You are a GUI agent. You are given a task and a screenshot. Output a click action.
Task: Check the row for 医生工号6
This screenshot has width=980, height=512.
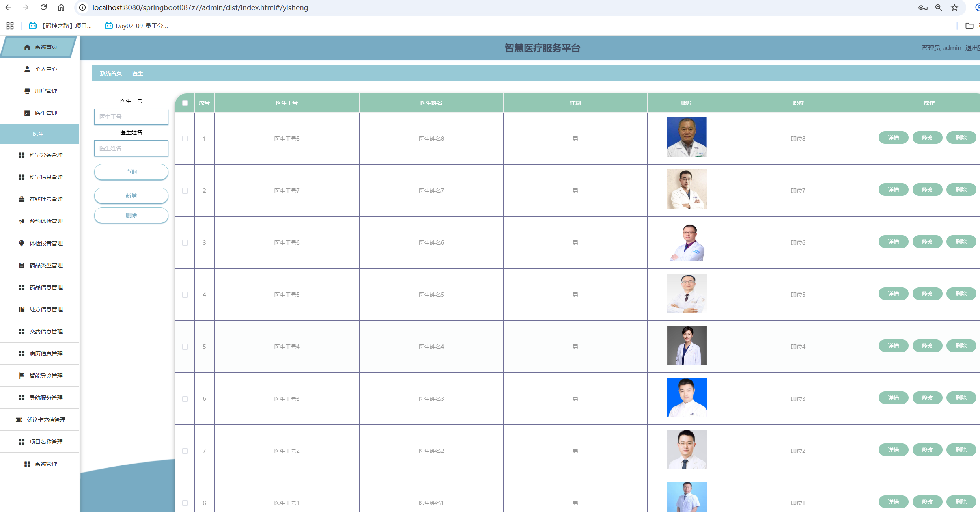(185, 243)
